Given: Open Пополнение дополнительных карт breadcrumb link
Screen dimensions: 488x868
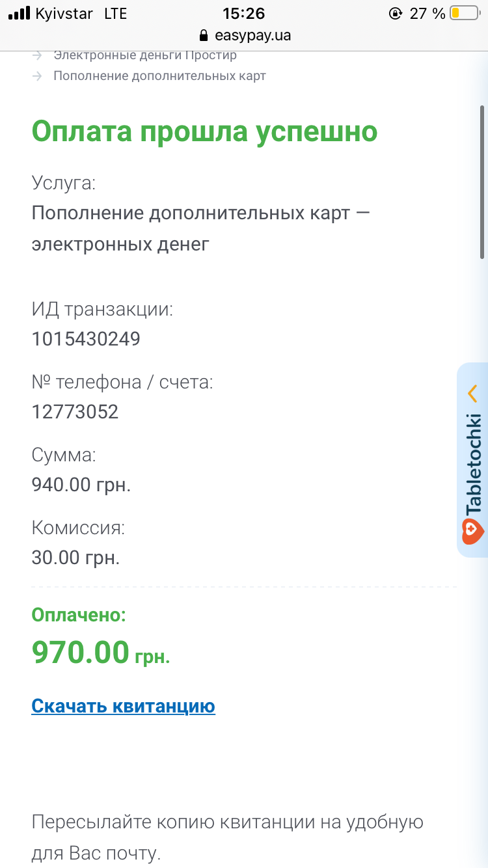Looking at the screenshot, I should tap(159, 76).
